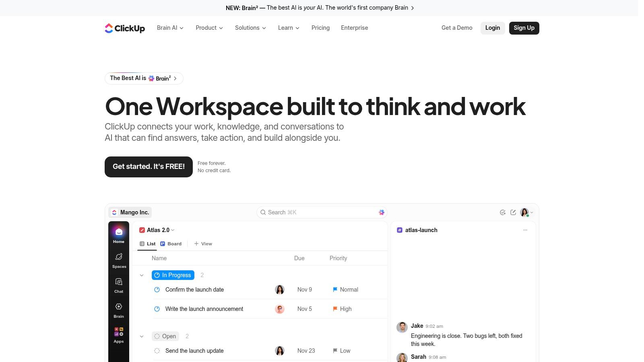The width and height of the screenshot is (644, 362).
Task: Open the Enterprise page
Action: pyautogui.click(x=354, y=28)
